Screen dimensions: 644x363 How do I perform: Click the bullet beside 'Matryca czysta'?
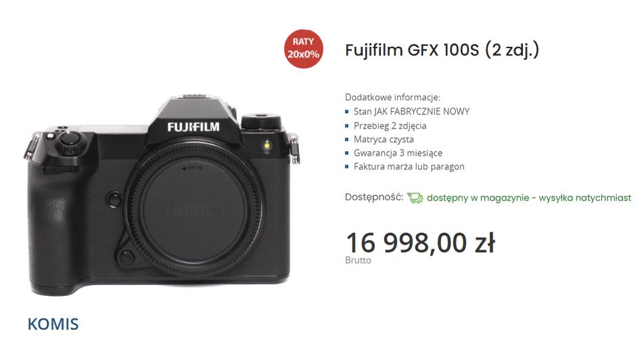pos(347,140)
